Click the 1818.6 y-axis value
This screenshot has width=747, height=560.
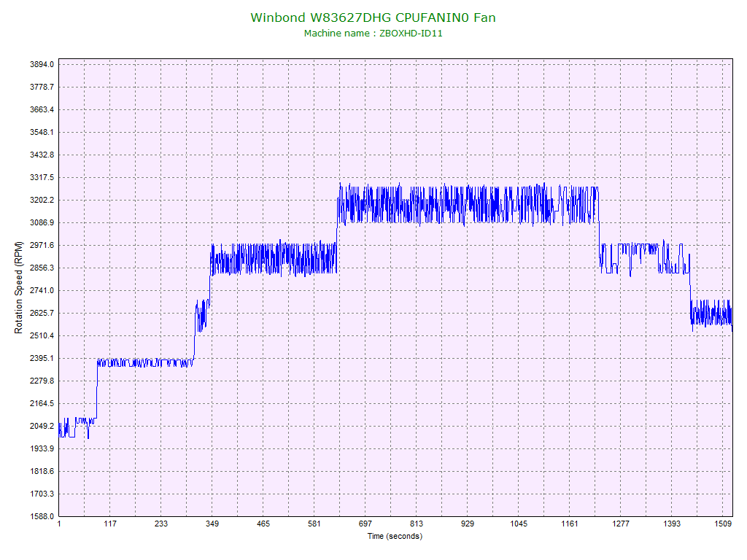pyautogui.click(x=42, y=472)
